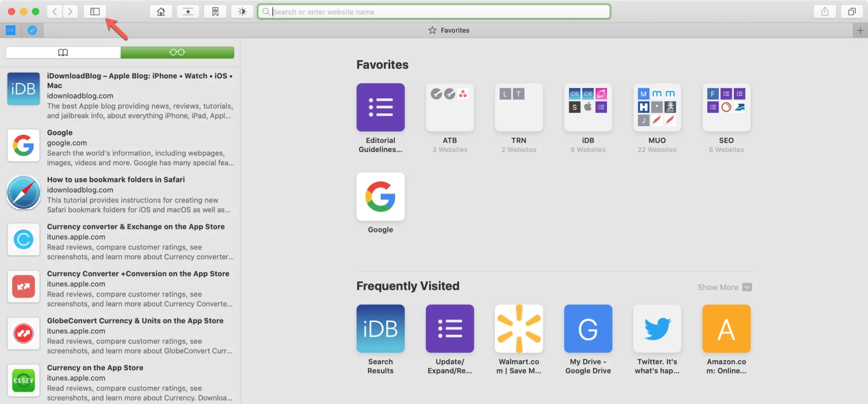Select the iDB pinned tab
Screen dimensions: 868x404
(10, 30)
